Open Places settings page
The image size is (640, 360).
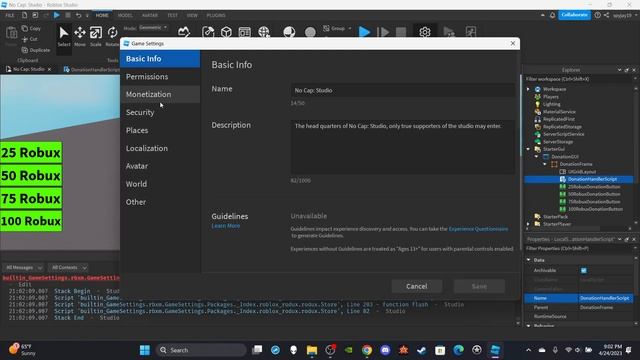point(160,130)
